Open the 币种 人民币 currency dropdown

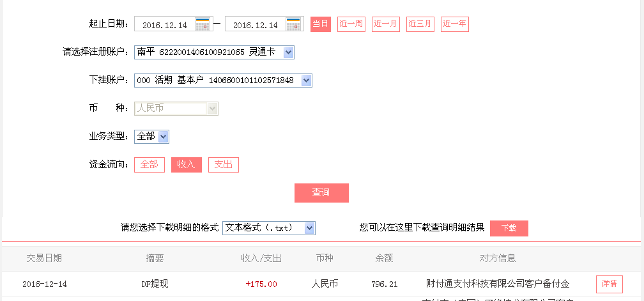(x=176, y=109)
